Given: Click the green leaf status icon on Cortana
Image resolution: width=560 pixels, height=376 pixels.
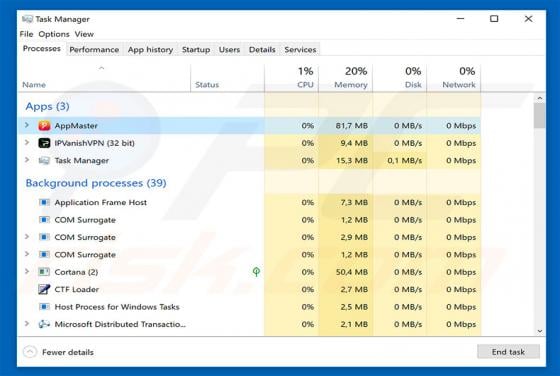Looking at the screenshot, I should [256, 272].
